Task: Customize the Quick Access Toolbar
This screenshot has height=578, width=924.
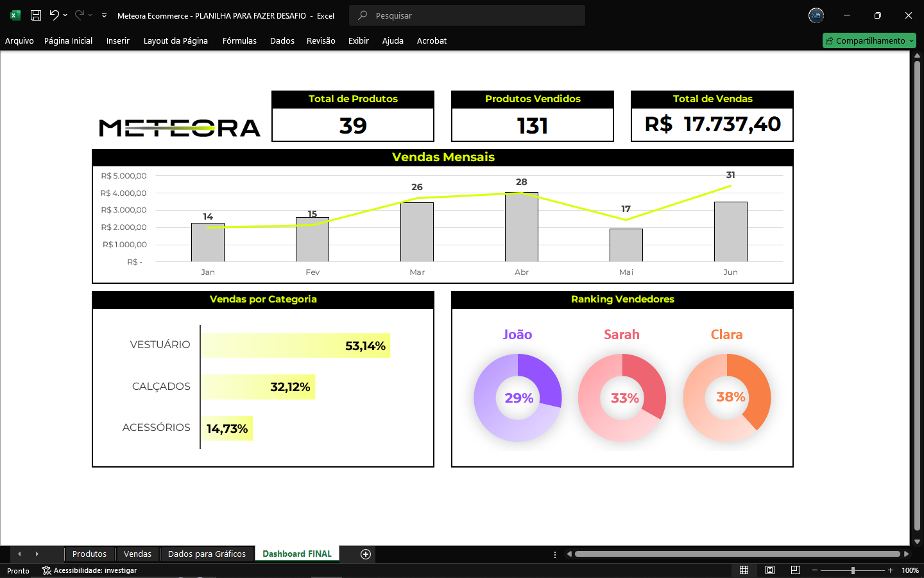Action: tap(104, 15)
